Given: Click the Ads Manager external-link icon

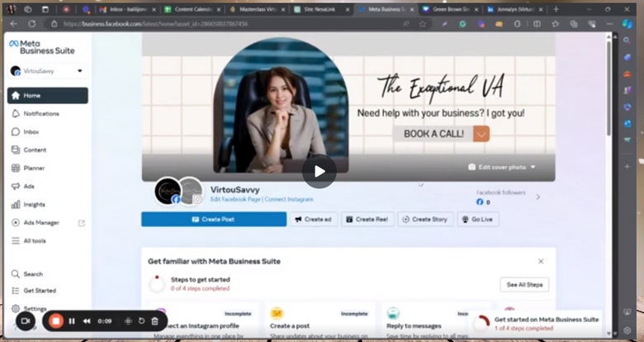Looking at the screenshot, I should pos(81,223).
